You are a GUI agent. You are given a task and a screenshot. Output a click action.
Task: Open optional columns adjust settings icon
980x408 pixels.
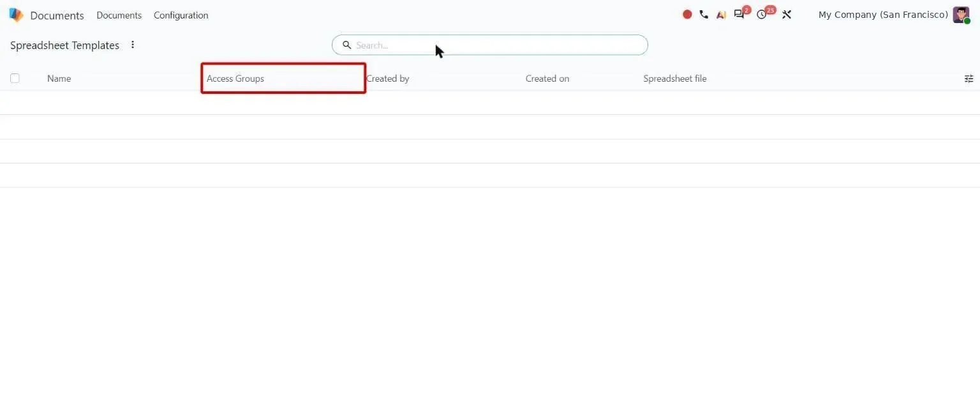[x=969, y=79]
